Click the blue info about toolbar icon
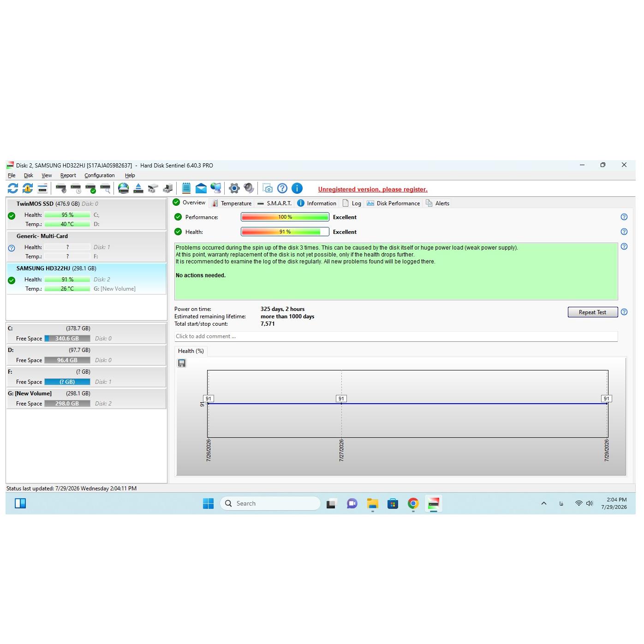The width and height of the screenshot is (644, 644). pos(297,188)
